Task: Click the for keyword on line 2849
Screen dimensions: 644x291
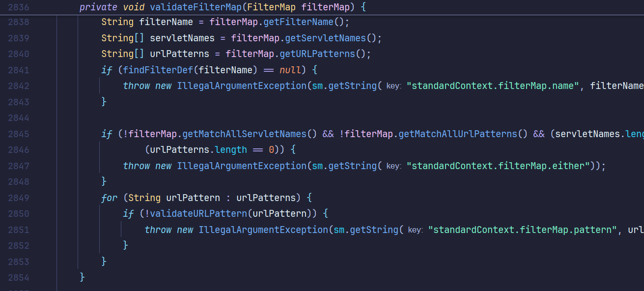Action: point(109,198)
